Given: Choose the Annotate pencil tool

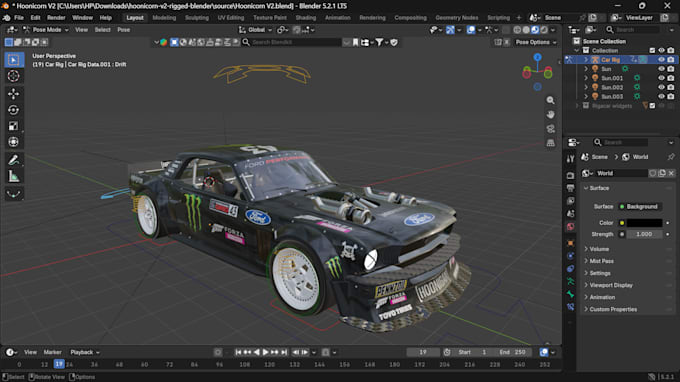Looking at the screenshot, I should pyautogui.click(x=13, y=160).
